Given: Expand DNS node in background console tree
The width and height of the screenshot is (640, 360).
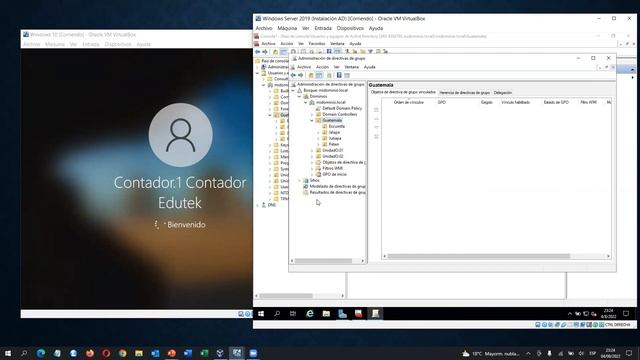Looking at the screenshot, I should (258, 205).
